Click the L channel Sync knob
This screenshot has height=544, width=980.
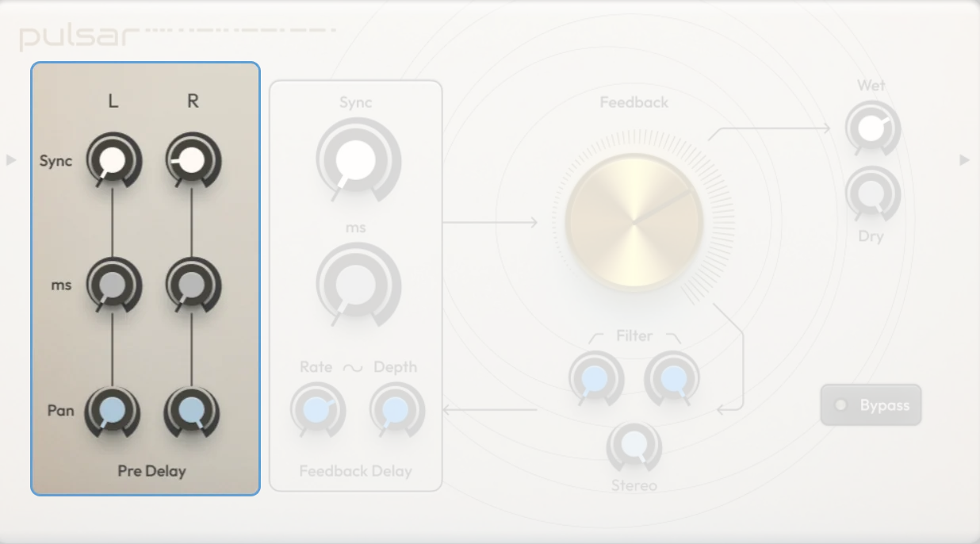113,161
